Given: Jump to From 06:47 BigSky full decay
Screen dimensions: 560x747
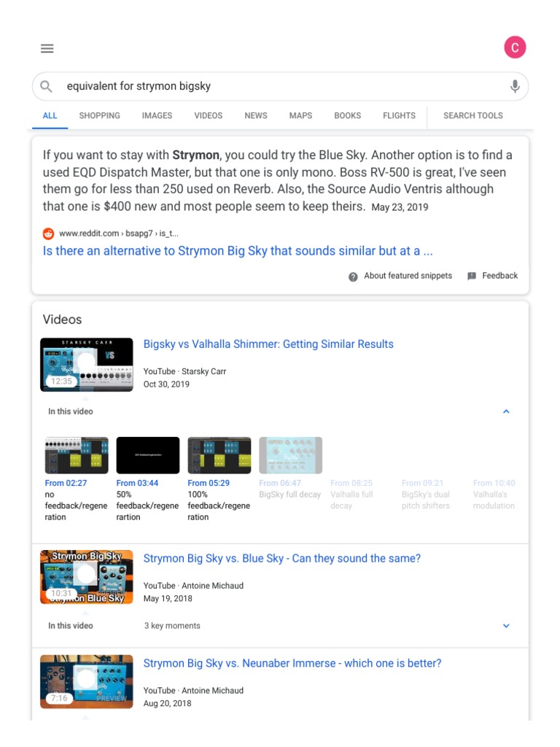Looking at the screenshot, I should coord(290,489).
